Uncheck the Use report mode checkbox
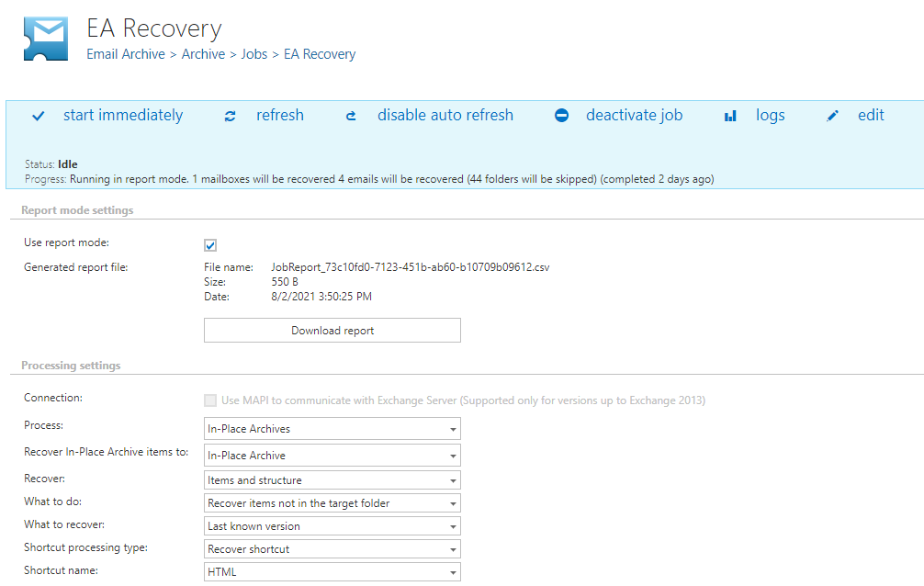This screenshot has height=586, width=924. [209, 244]
